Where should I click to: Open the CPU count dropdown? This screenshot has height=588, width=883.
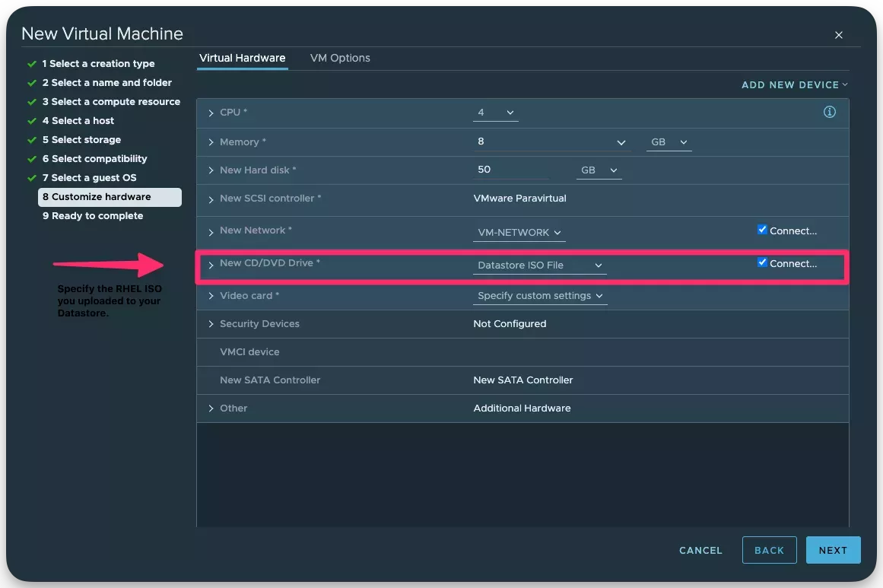[495, 112]
